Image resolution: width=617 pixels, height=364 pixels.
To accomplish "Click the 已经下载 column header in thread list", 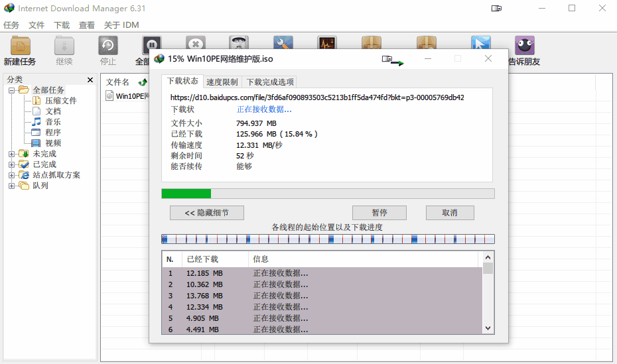I will (x=215, y=259).
